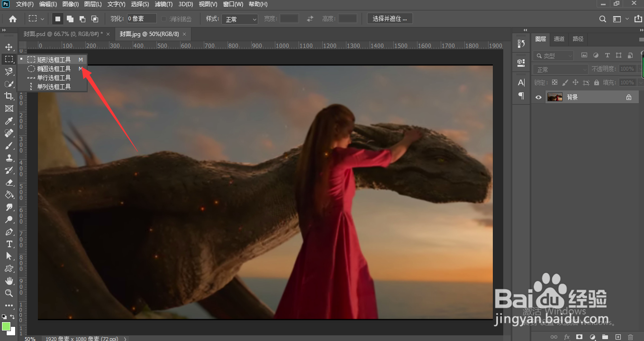Toggle pixel layer filter in Layers panel
This screenshot has width=644, height=341.
pos(584,55)
